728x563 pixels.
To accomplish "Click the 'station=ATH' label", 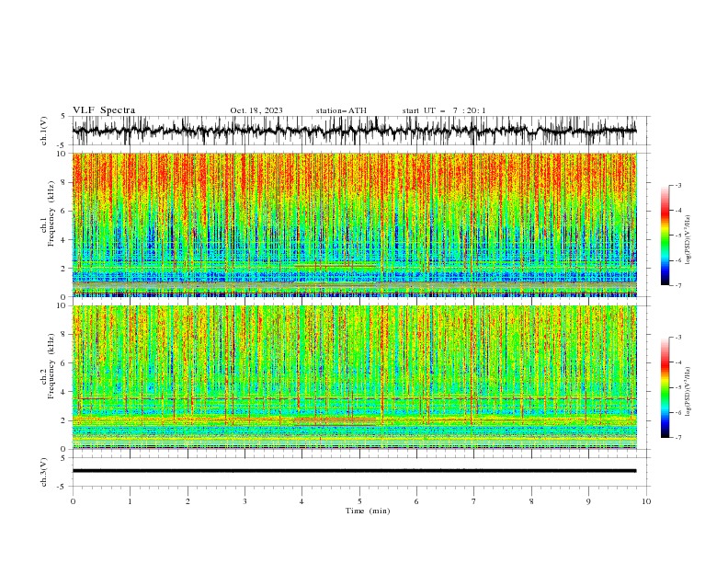I will click(x=341, y=110).
